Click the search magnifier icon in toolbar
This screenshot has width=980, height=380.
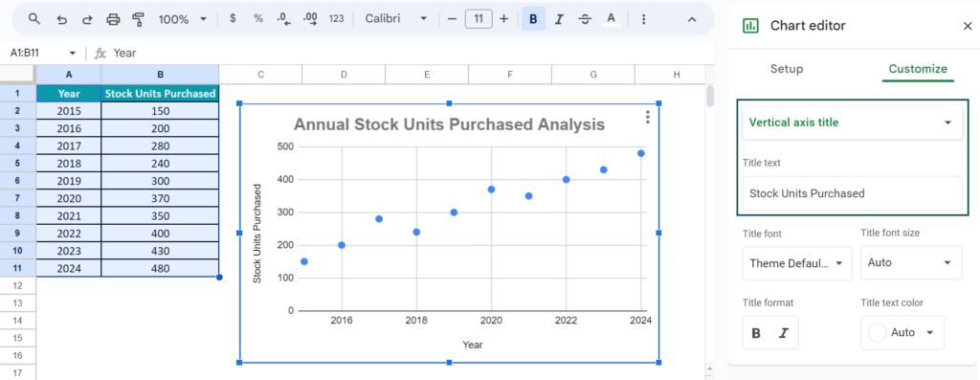pyautogui.click(x=34, y=19)
